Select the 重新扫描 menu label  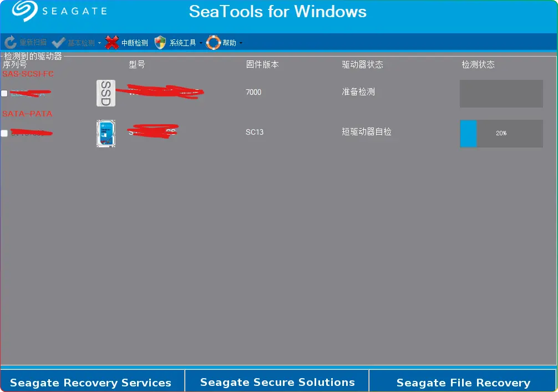[33, 43]
